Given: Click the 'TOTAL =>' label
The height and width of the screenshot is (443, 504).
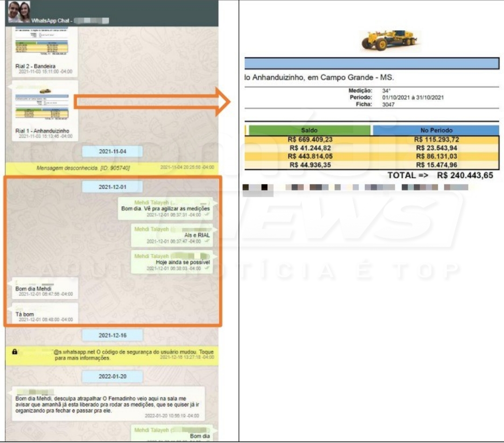Looking at the screenshot, I should (407, 175).
